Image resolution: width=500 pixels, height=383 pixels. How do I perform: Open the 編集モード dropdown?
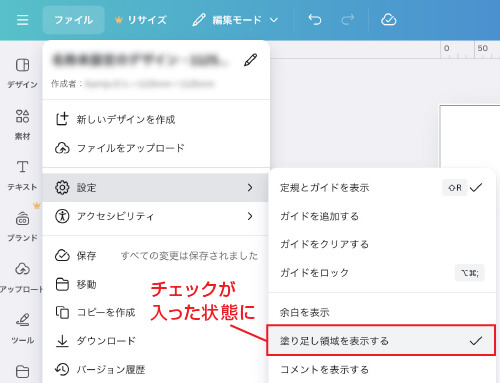click(235, 20)
